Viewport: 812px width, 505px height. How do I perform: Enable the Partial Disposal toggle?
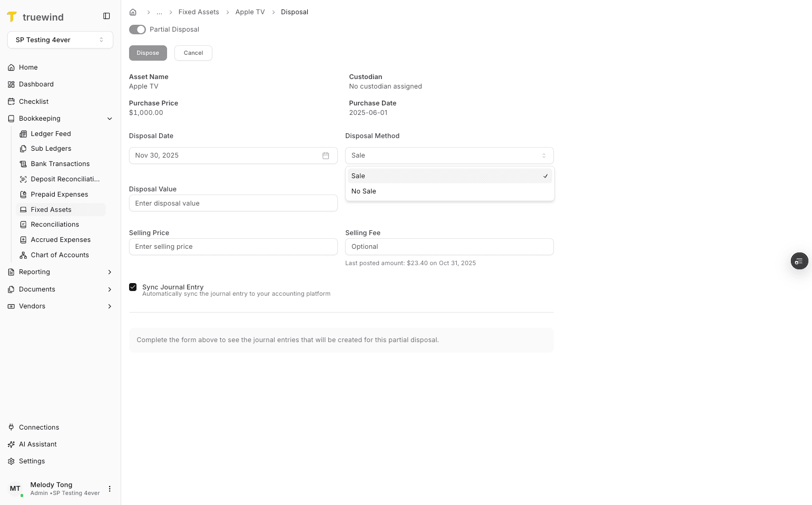click(138, 30)
